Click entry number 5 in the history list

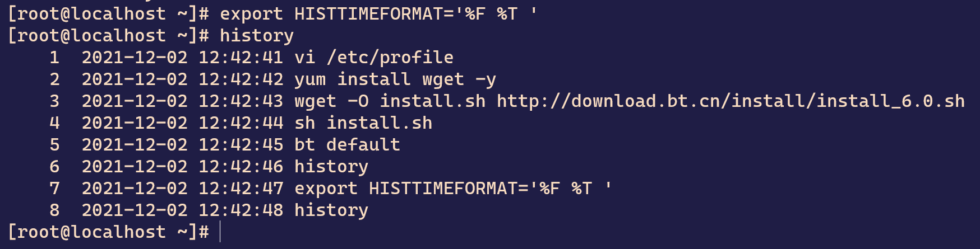(x=54, y=144)
